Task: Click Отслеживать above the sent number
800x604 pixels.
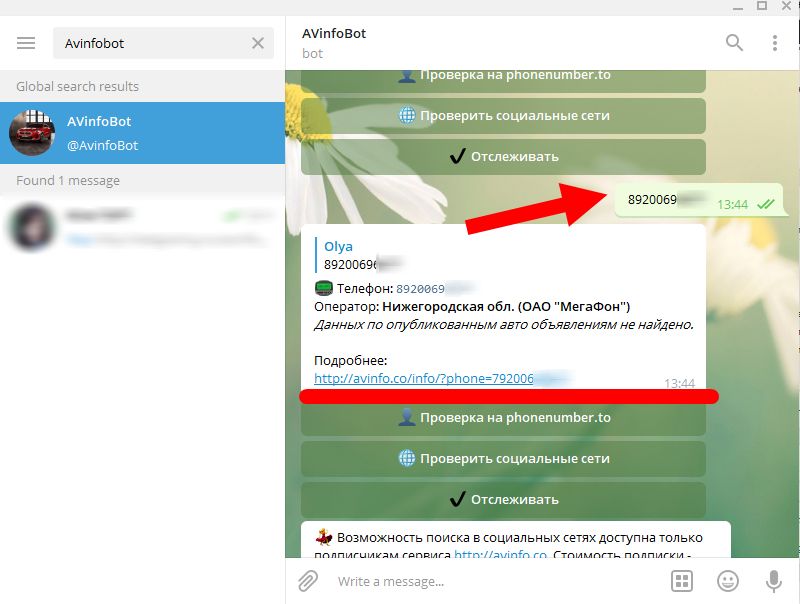Action: [504, 157]
